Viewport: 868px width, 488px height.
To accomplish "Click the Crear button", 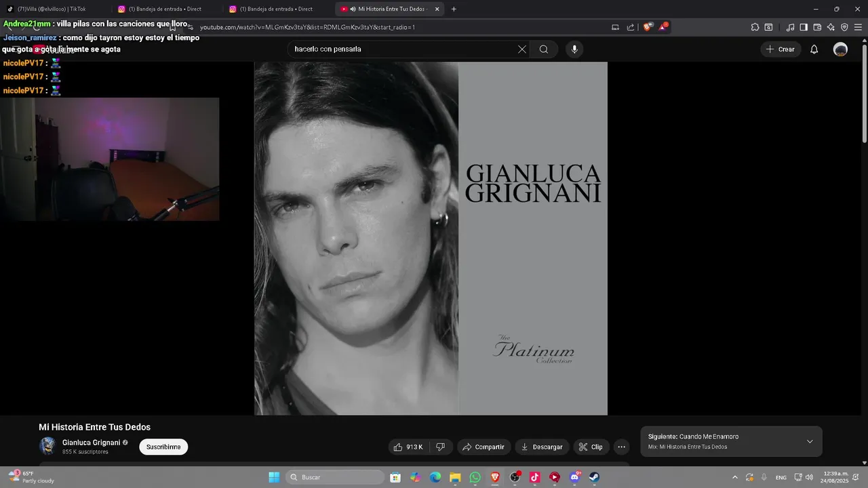I will pos(780,49).
